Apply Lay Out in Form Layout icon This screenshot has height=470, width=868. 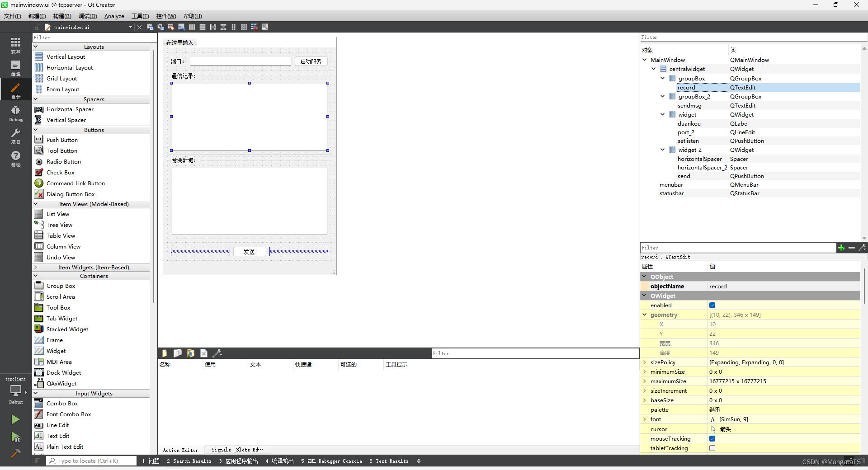[x=234, y=27]
